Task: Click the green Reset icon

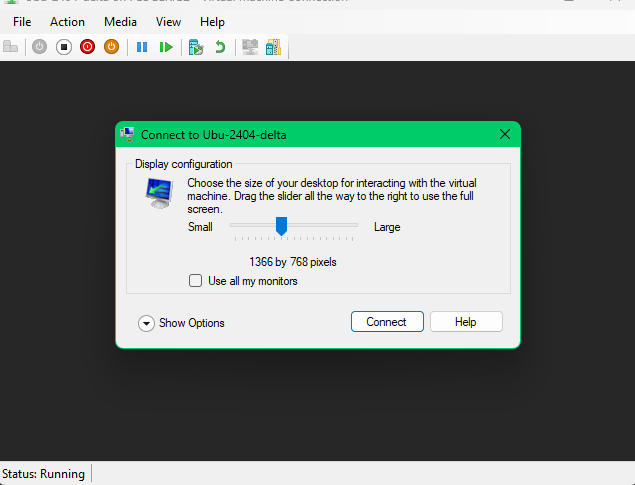Action: [166, 47]
